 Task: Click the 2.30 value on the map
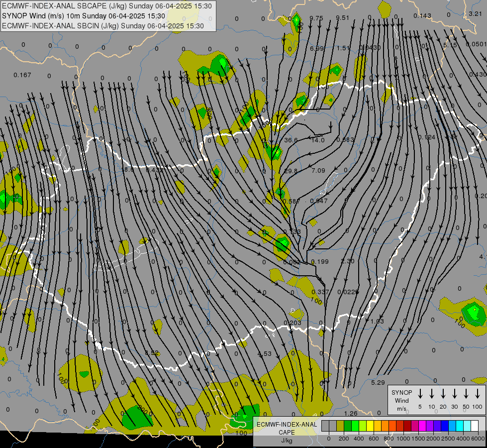pyautogui.click(x=348, y=261)
